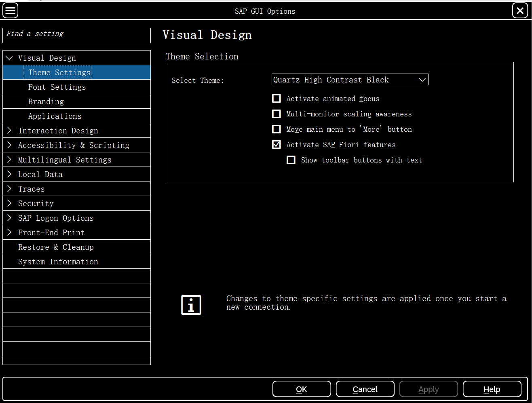Enable Show toolbar buttons with text
The image size is (532, 403).
click(x=291, y=160)
